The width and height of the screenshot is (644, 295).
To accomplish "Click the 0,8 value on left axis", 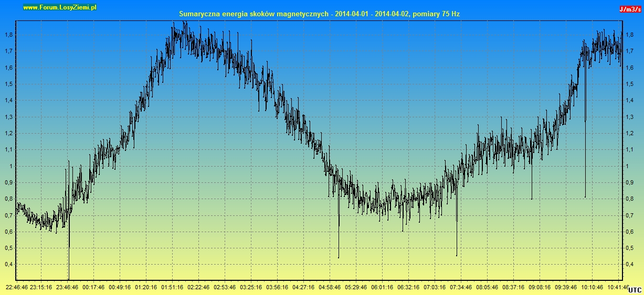I will (x=9, y=199).
